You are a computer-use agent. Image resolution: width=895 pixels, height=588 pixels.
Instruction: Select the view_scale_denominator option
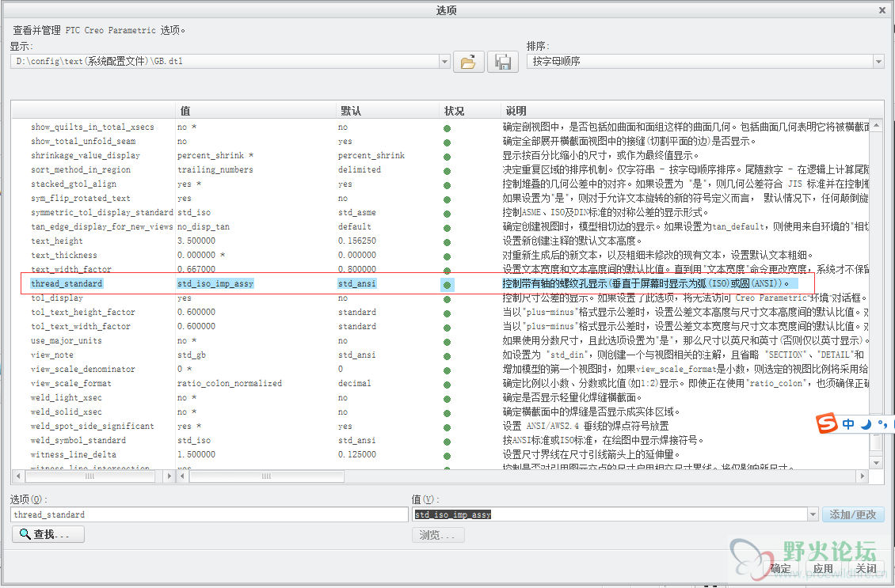click(x=82, y=369)
